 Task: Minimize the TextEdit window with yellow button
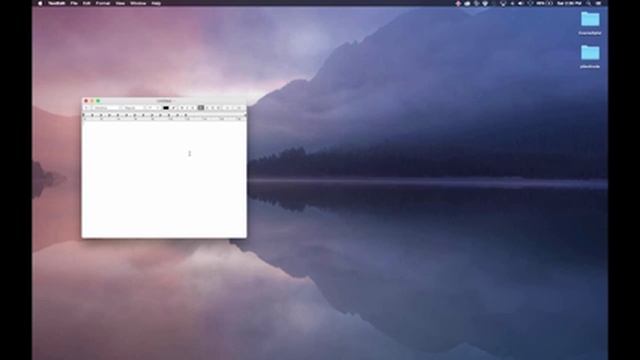(x=92, y=101)
